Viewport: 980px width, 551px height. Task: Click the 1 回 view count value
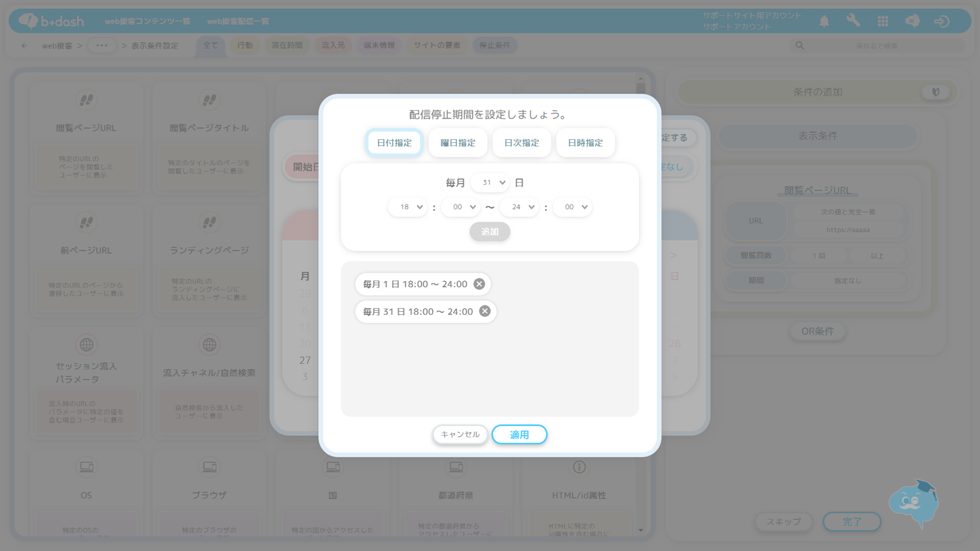coord(819,256)
